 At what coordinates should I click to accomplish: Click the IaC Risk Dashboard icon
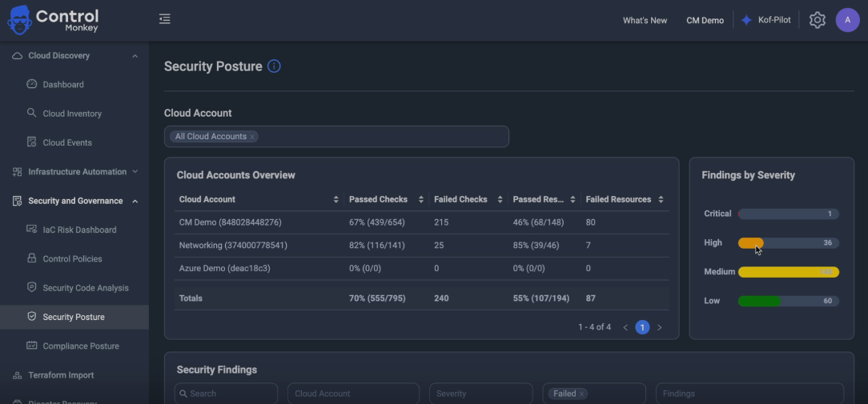click(x=31, y=229)
